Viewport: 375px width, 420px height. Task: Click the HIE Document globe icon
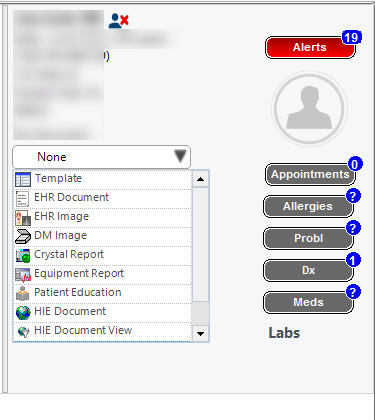(x=23, y=312)
